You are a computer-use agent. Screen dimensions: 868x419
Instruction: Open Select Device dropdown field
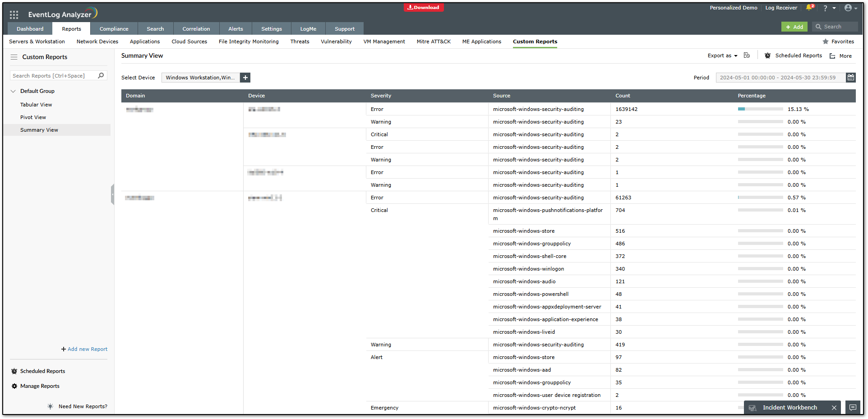(200, 78)
